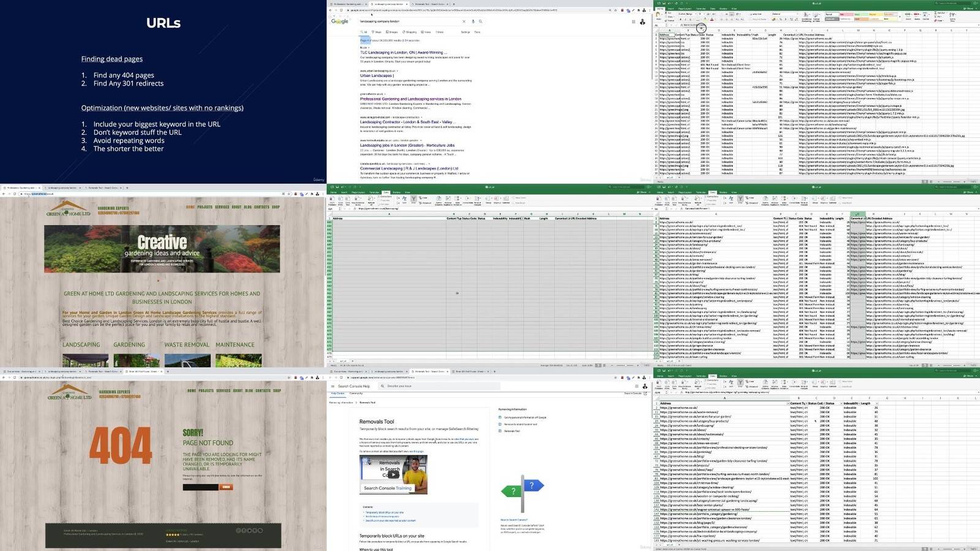Click the Google apps grid in Search Console Help
This screenshot has width=980, height=551.
[x=636, y=386]
